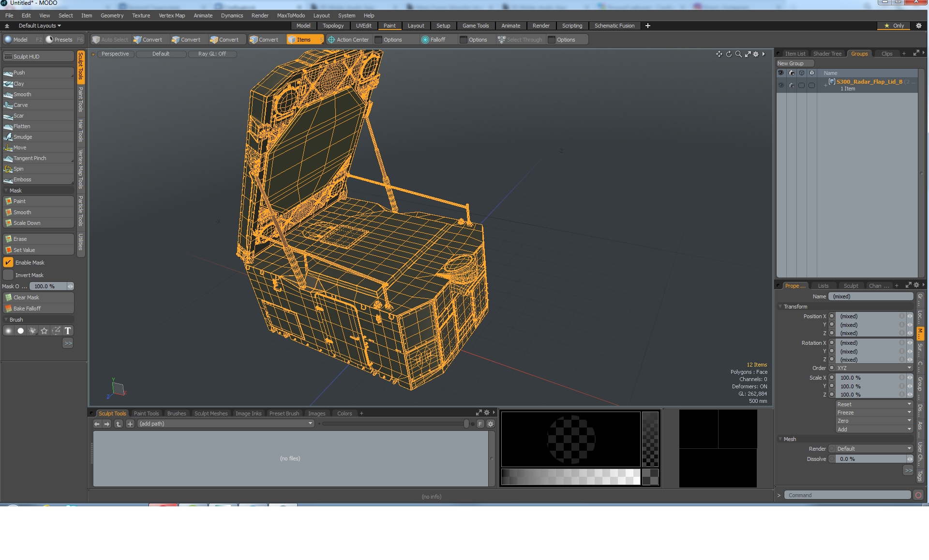
Task: Click the New Group button
Action: pos(794,63)
